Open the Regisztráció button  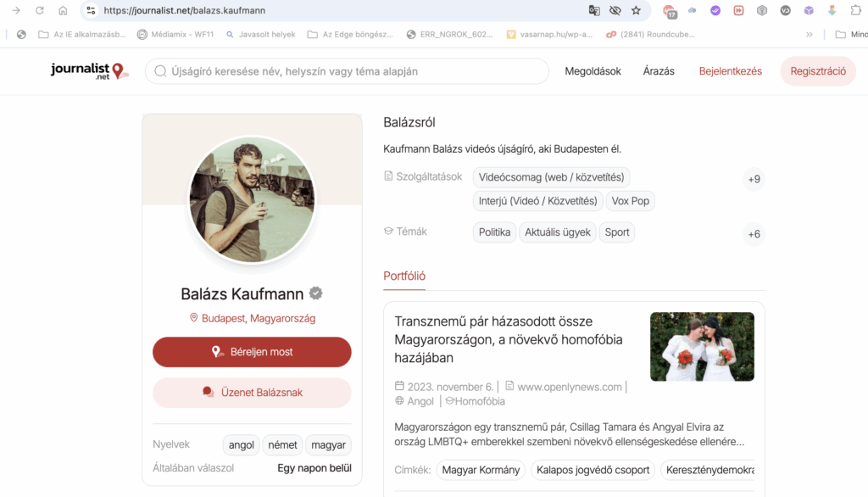coord(817,71)
